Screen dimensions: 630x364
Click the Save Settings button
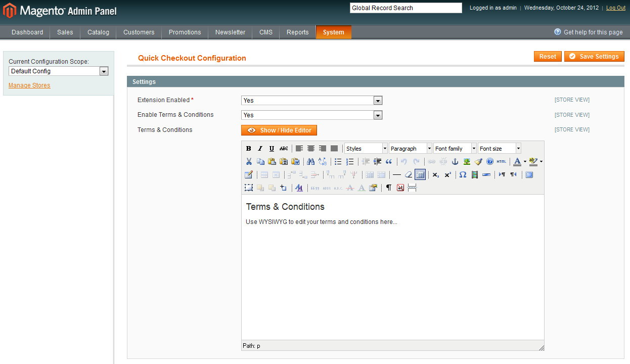[x=594, y=56]
